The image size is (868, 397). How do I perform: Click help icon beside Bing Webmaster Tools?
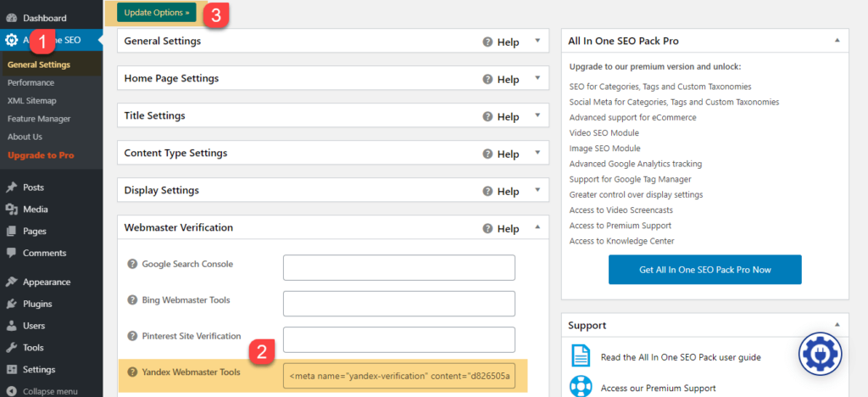(132, 300)
